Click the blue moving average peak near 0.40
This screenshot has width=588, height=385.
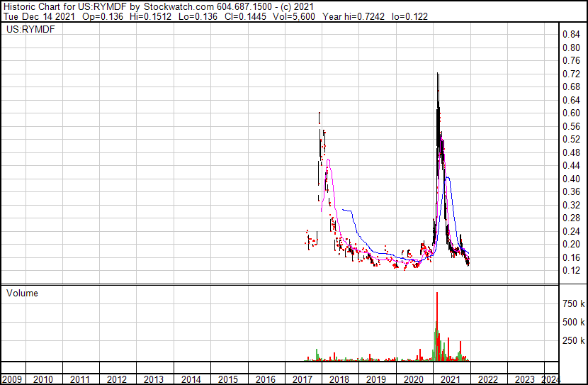[x=447, y=178]
